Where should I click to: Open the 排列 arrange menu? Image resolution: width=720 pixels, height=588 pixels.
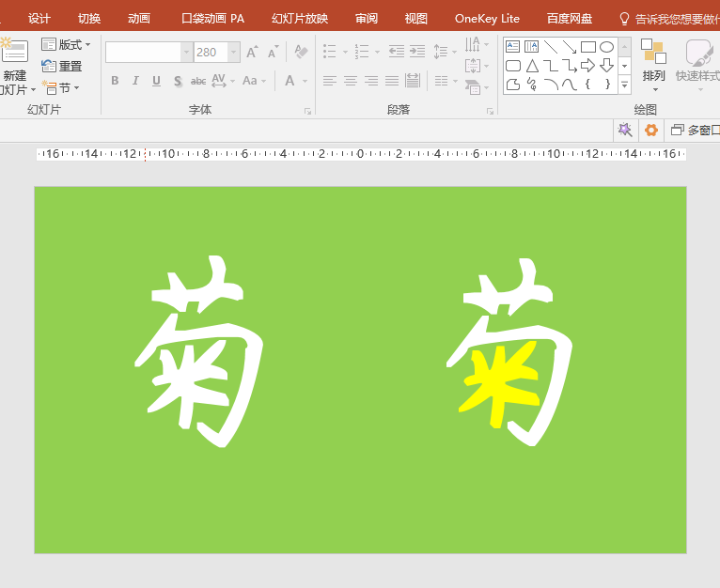[654, 66]
